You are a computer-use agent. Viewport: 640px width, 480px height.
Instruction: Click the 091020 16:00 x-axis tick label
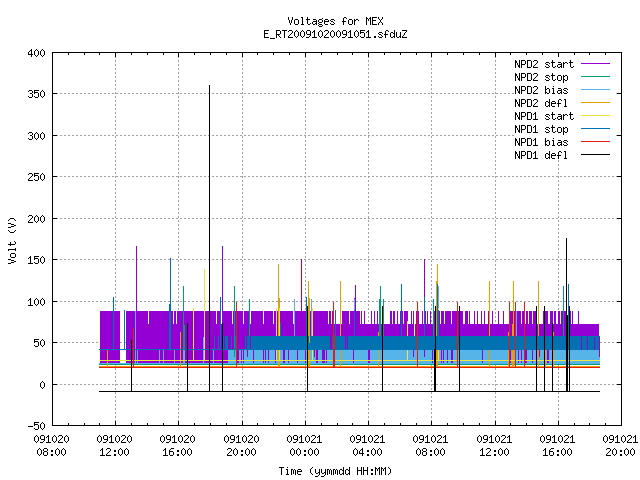pyautogui.click(x=178, y=446)
